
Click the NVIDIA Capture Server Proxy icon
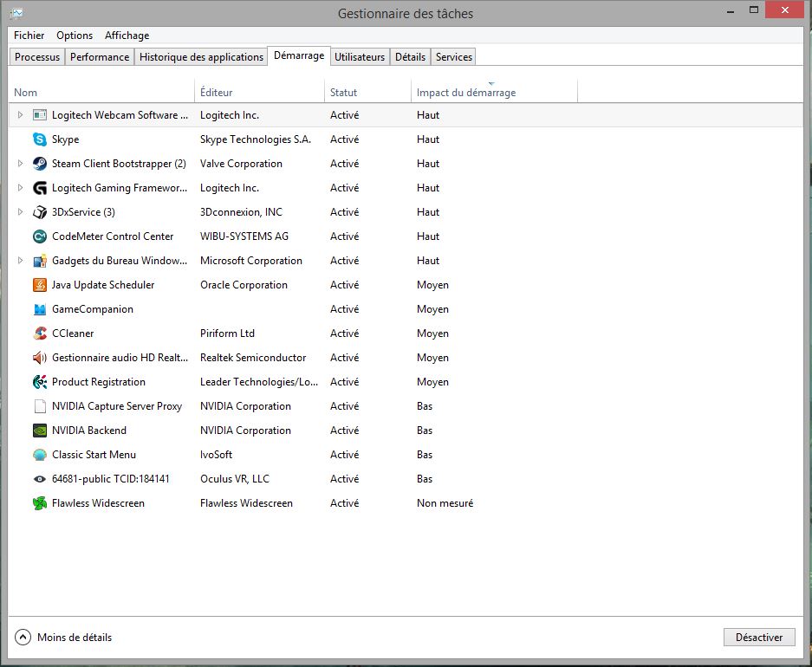(x=40, y=406)
